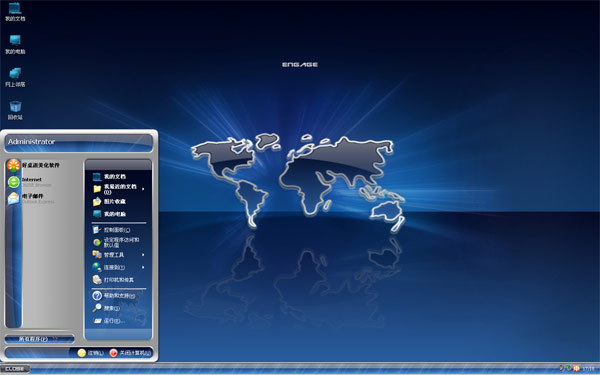Open 打印机和传真 menu entry
Image resolution: width=600 pixels, height=375 pixels.
coord(113,280)
